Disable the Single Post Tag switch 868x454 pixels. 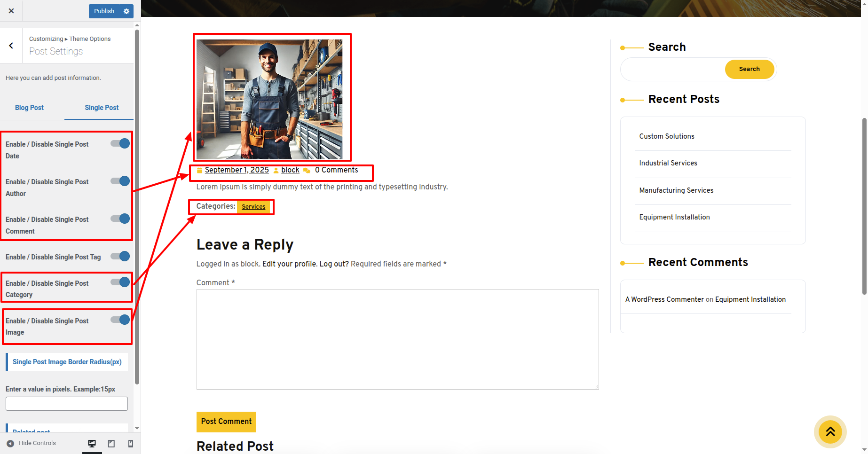pyautogui.click(x=120, y=257)
